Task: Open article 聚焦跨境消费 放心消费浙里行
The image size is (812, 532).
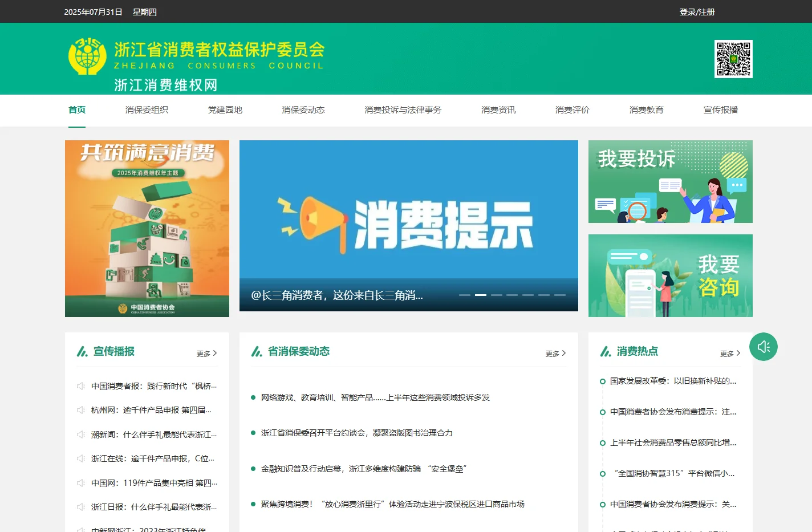Action: [x=393, y=504]
